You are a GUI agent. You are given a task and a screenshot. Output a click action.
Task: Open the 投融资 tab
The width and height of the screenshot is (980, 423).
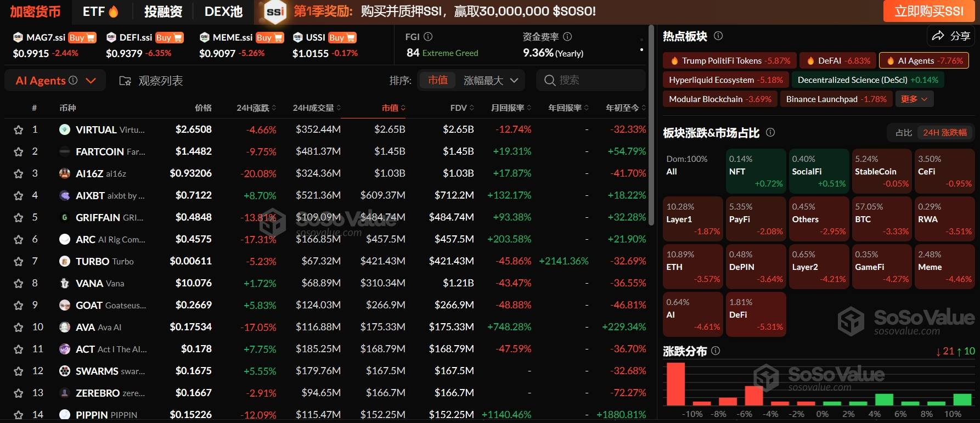163,12
